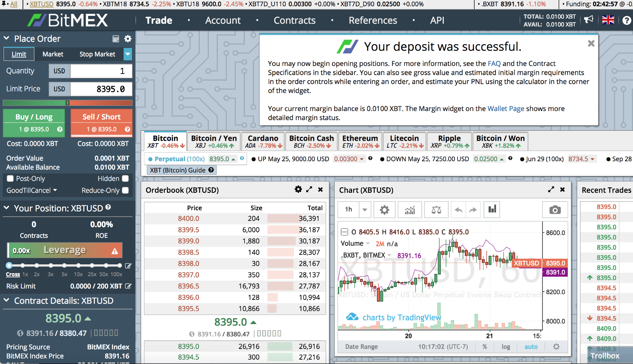The width and height of the screenshot is (633, 364).
Task: Set leverage slider to 100x
Action: coord(119,266)
